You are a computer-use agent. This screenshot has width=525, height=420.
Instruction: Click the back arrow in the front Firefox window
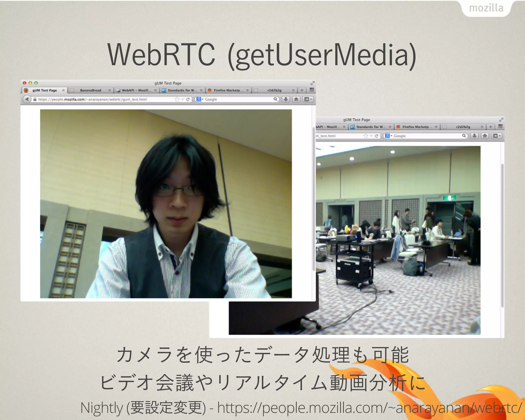click(x=27, y=99)
